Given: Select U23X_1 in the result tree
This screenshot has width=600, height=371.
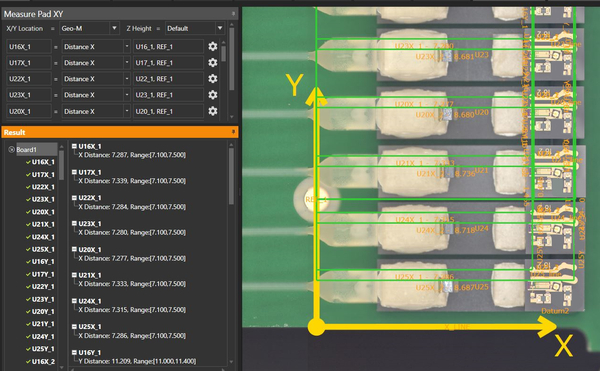Looking at the screenshot, I should (x=43, y=199).
